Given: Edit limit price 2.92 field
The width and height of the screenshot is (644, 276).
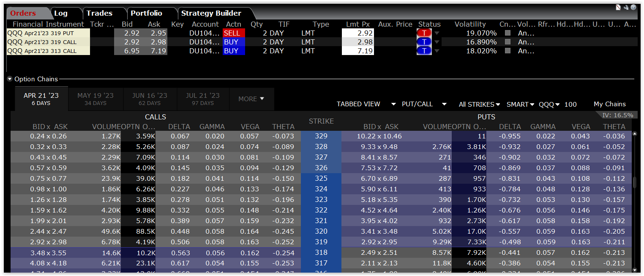Looking at the screenshot, I should click(358, 33).
